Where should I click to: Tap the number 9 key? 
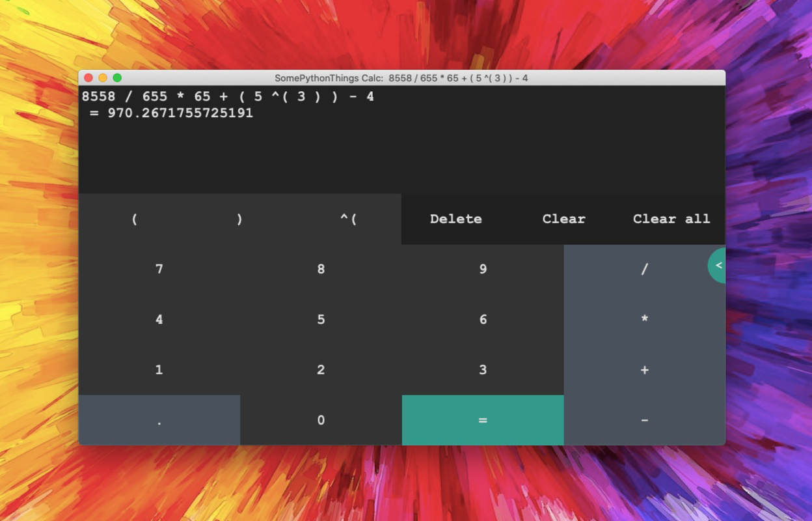point(483,270)
